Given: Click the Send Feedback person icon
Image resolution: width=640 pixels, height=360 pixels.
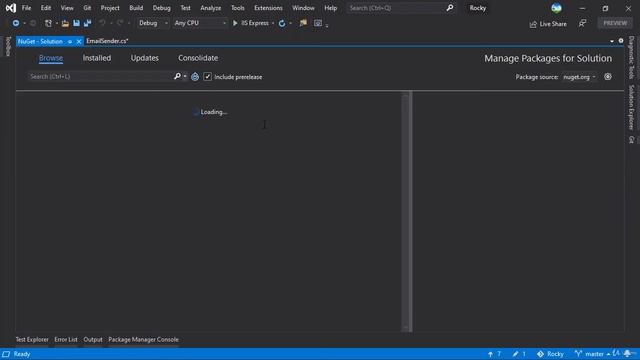Looking at the screenshot, I should (x=582, y=23).
